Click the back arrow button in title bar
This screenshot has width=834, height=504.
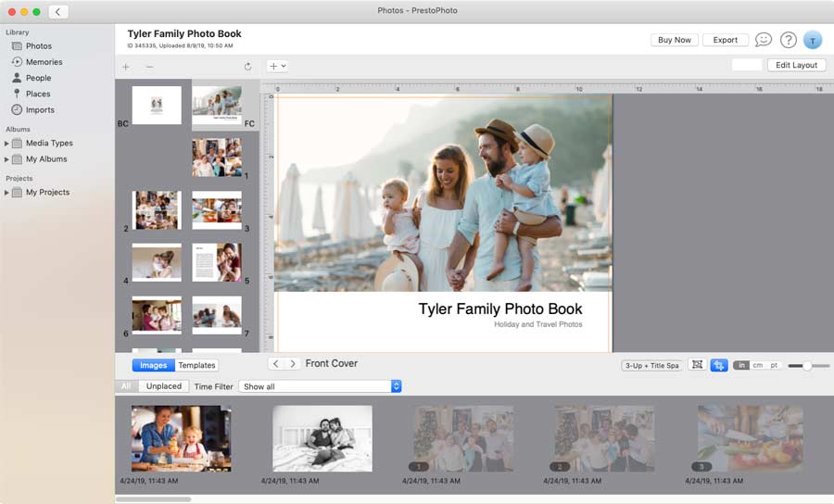[58, 12]
